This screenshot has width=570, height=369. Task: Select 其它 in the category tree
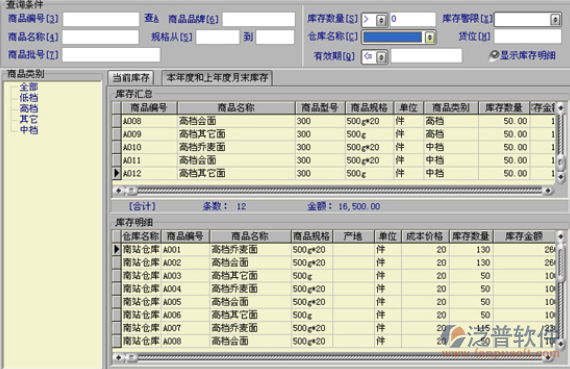29,119
